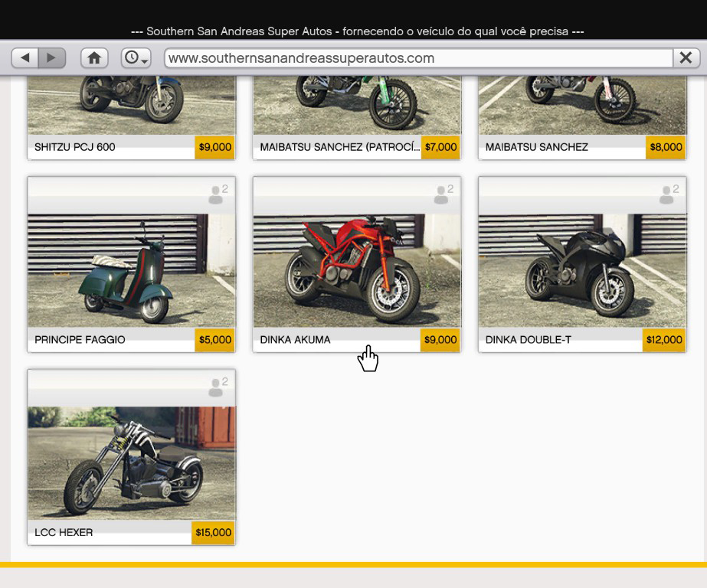View the green sponsored Sanchez dirt bike photo

357,106
